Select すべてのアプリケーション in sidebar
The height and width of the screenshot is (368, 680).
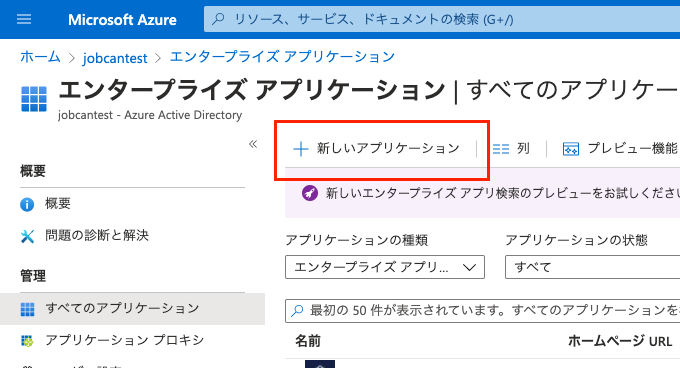pos(132,309)
